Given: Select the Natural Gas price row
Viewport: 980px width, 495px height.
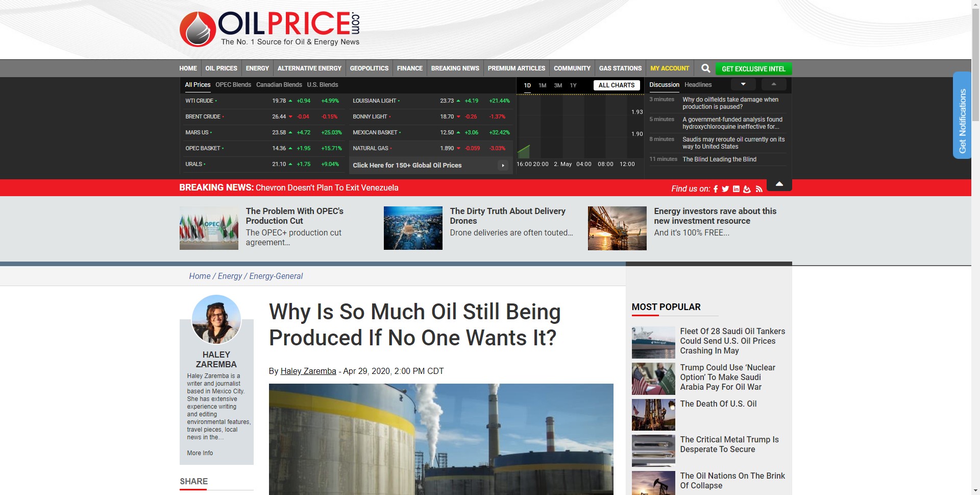Looking at the screenshot, I should pos(431,149).
